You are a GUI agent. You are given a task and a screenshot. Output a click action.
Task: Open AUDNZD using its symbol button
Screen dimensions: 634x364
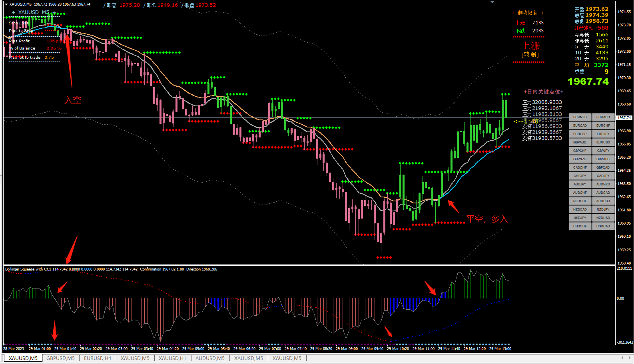[x=603, y=184]
